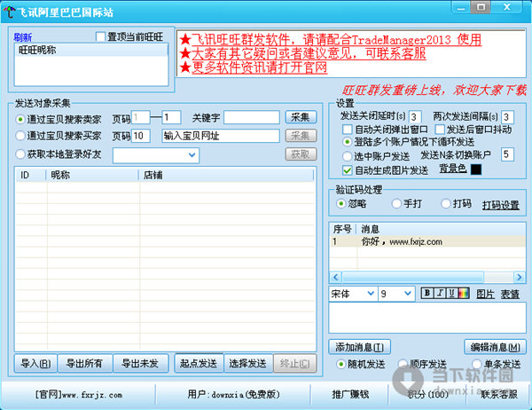Click 积分(100) in status bar

pos(428,394)
